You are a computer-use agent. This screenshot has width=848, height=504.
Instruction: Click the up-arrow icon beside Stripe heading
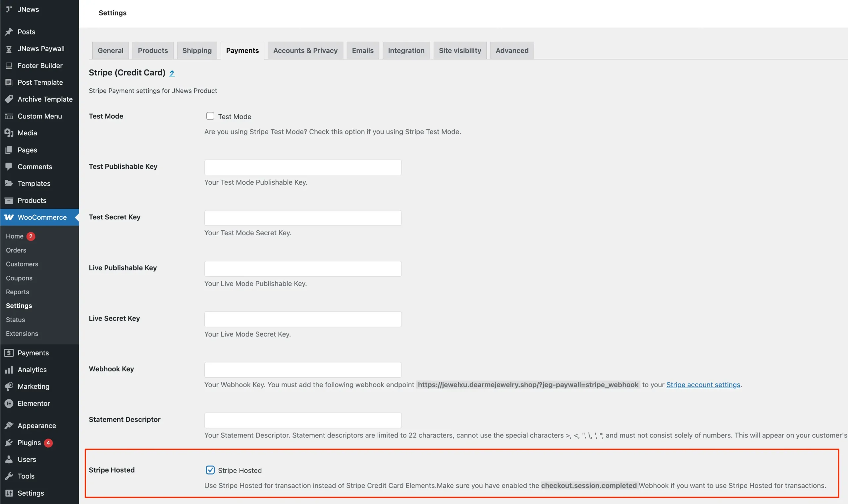[172, 73]
